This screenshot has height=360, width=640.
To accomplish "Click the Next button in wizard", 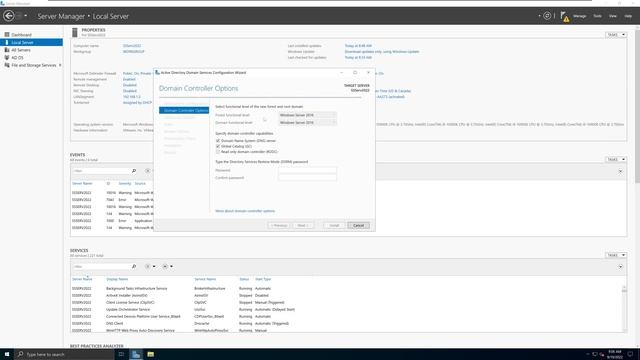I will click(x=303, y=225).
